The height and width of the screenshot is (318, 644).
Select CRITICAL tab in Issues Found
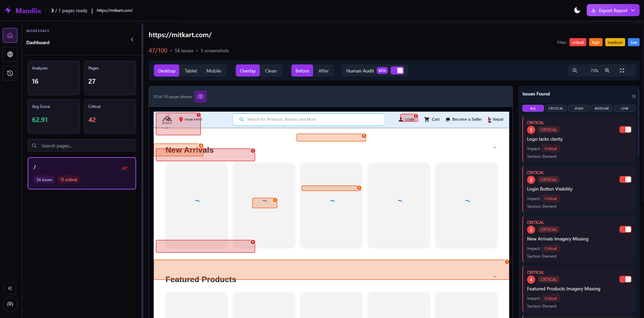556,108
